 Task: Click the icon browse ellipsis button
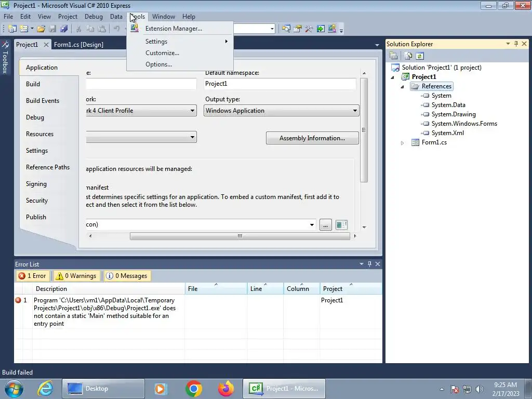[x=325, y=225]
